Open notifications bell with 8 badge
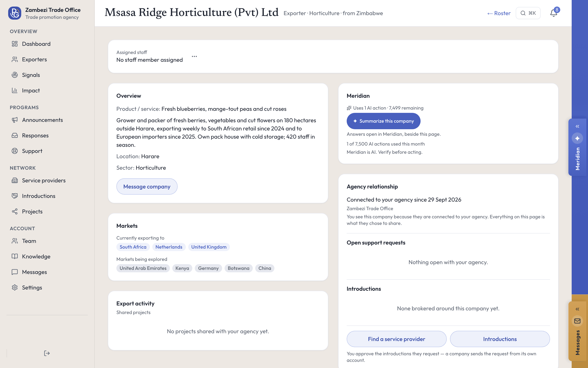This screenshot has height=368, width=588. coord(554,13)
